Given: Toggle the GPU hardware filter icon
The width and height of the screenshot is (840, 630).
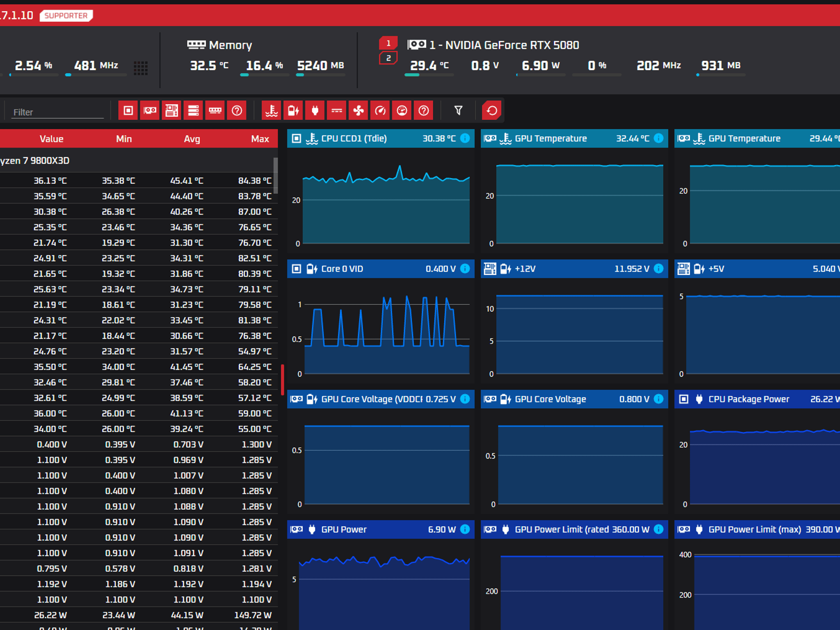Looking at the screenshot, I should coord(150,110).
